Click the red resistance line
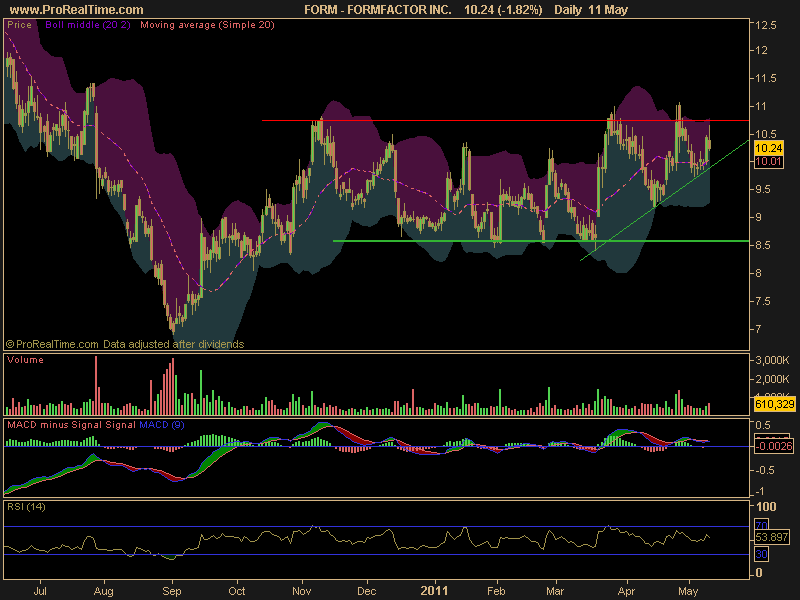 pyautogui.click(x=505, y=120)
